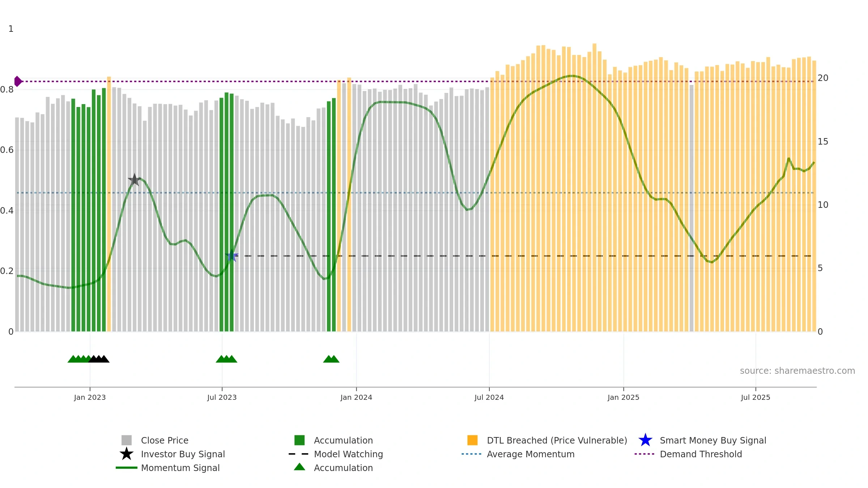Screen dimensions: 868x488
Task: Click the blue Smart Money Buy Signal star
Action: coord(645,440)
